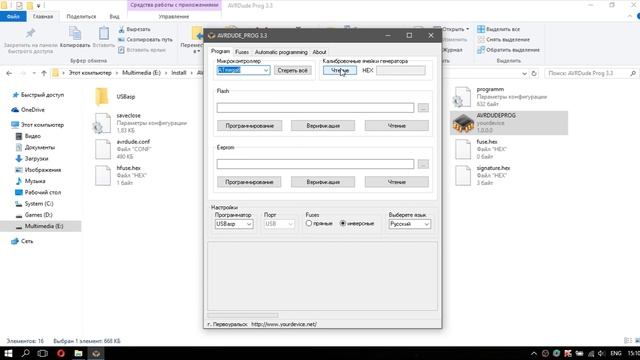Go up one folder with up arrow
This screenshot has width=640, height=360.
[x=44, y=73]
